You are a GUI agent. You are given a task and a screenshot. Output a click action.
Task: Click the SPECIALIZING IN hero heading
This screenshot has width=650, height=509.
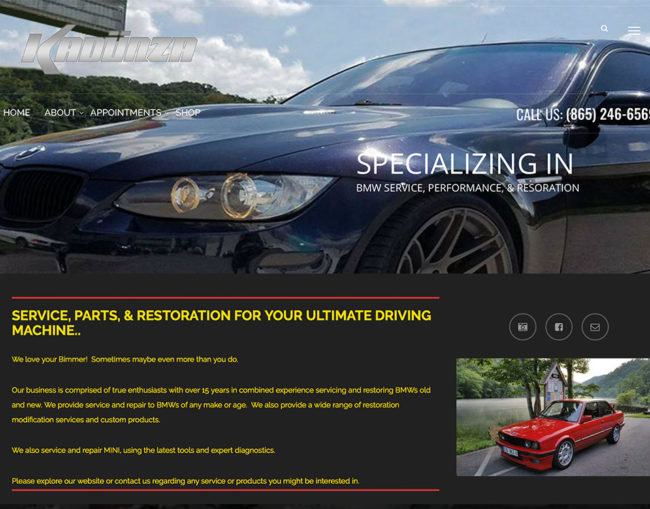(x=465, y=164)
